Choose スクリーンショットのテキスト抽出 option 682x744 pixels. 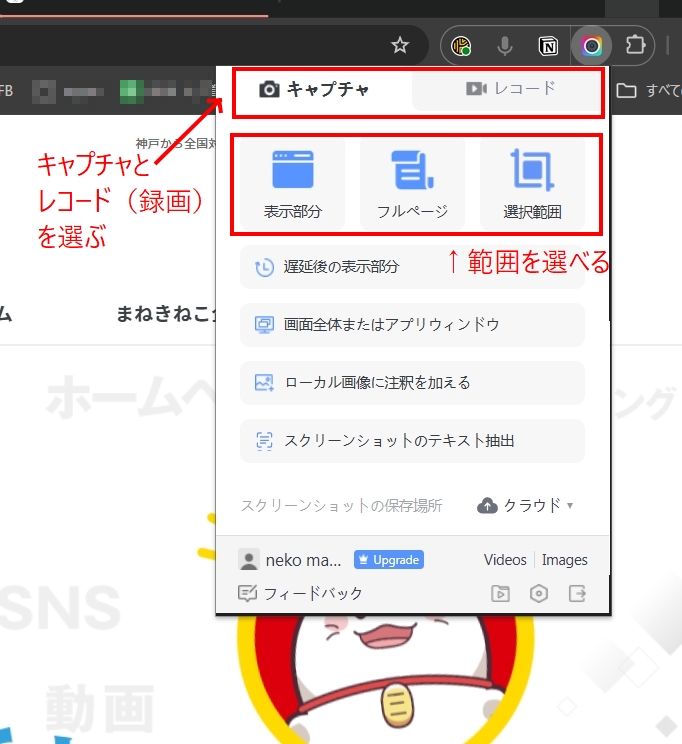(x=412, y=441)
